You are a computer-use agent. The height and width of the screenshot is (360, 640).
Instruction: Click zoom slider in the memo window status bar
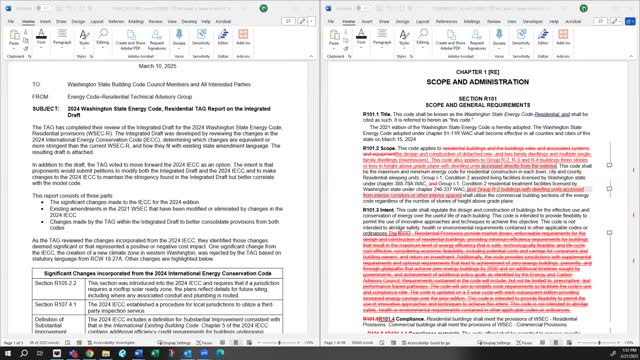279,343
